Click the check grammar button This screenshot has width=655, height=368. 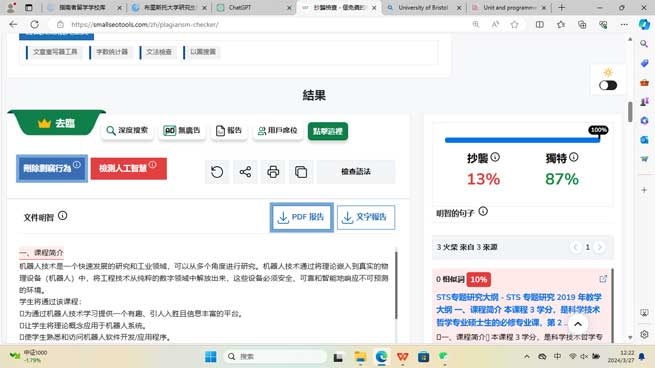click(x=356, y=172)
